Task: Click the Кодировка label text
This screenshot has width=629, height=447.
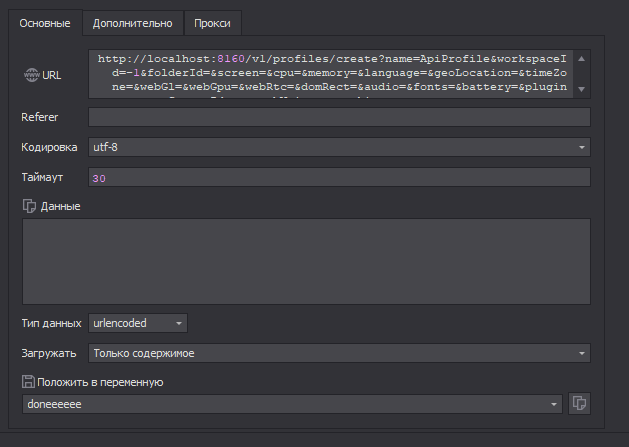Action: point(49,148)
